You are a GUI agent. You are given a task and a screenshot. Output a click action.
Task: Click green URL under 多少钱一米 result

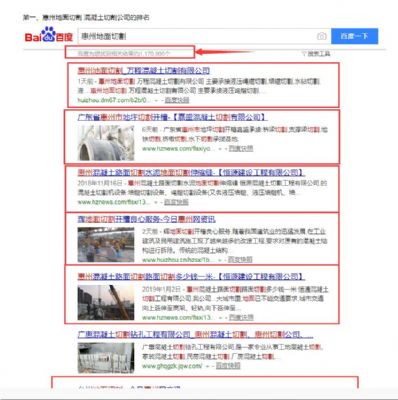[178, 318]
